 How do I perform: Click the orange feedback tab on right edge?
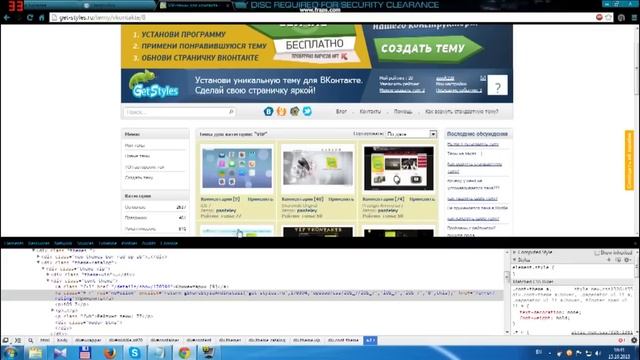point(629,160)
